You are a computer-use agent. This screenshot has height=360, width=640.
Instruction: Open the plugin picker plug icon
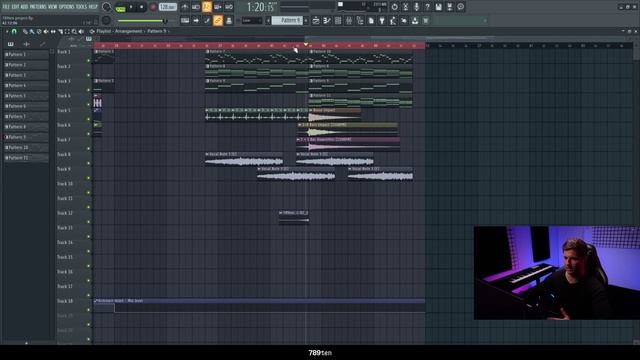pos(382,20)
